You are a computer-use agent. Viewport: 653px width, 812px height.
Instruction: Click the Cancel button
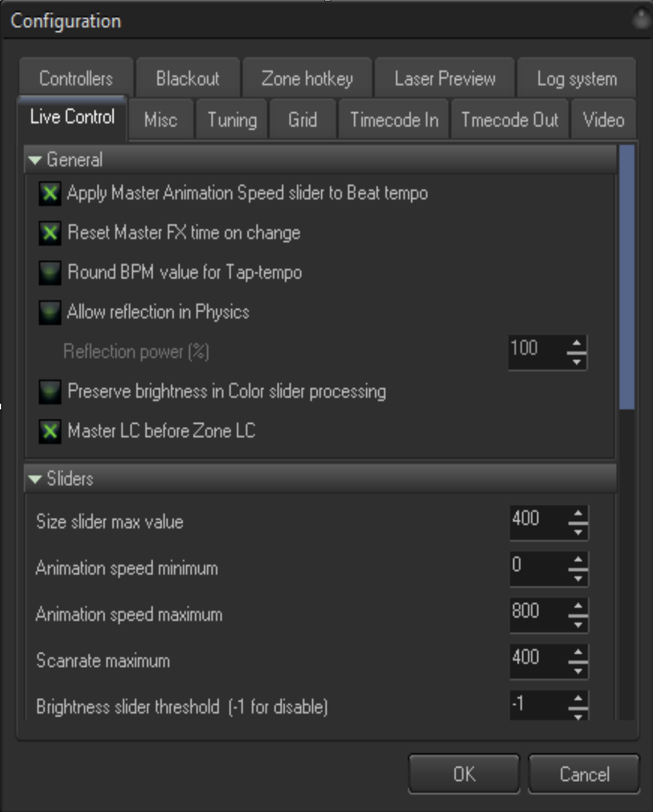coord(584,774)
